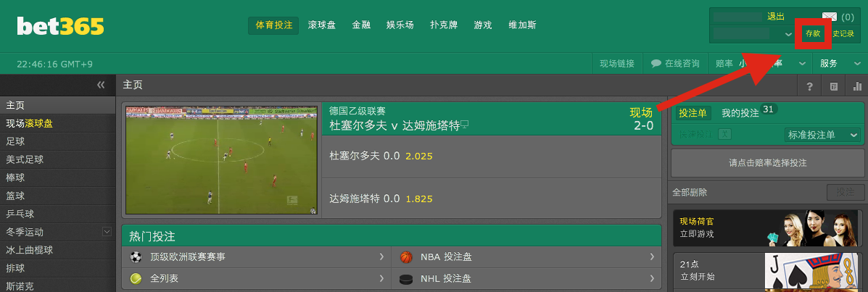Select 排球 in the left sidebar
The height and width of the screenshot is (292, 868).
[57, 268]
